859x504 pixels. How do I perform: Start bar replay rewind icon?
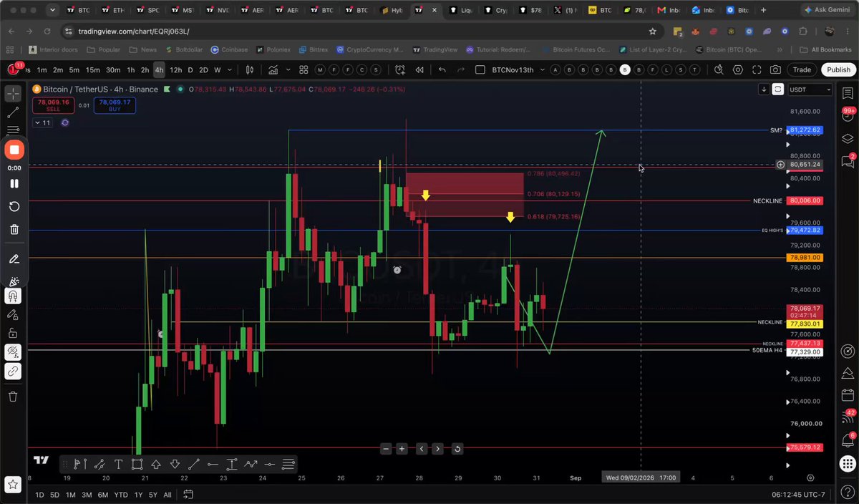pos(419,69)
